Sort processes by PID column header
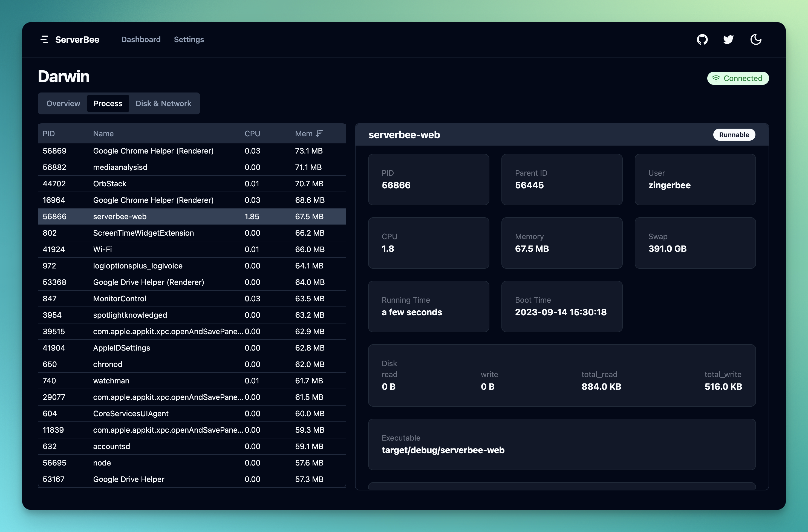The image size is (808, 532). [x=48, y=134]
